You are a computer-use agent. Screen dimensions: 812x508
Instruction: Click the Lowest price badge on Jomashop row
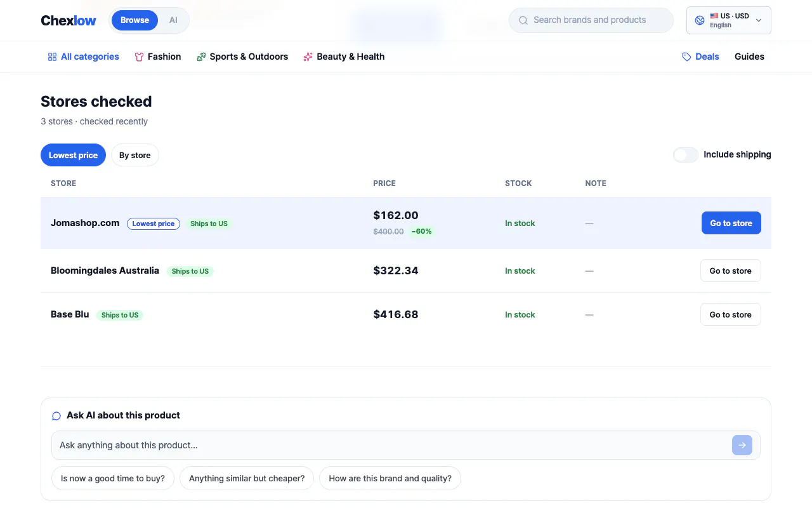[154, 224]
